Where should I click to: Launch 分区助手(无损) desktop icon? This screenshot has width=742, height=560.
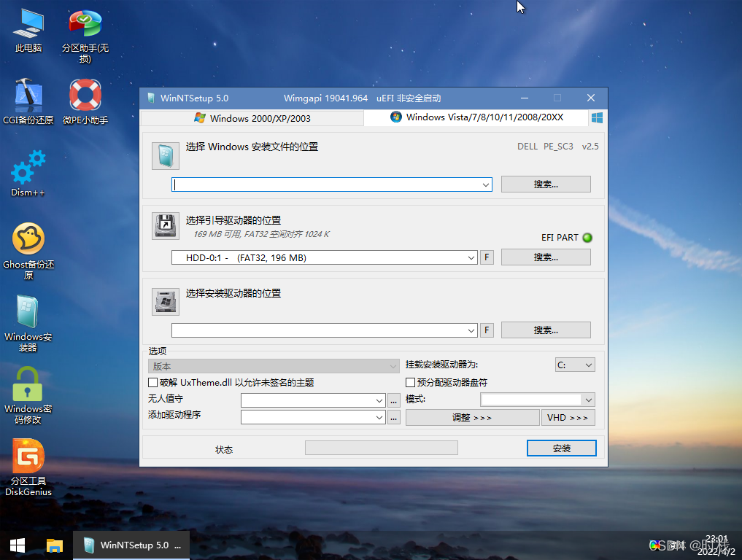85,24
